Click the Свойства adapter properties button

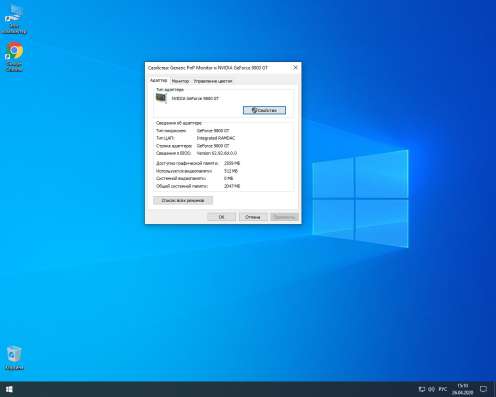pos(264,110)
